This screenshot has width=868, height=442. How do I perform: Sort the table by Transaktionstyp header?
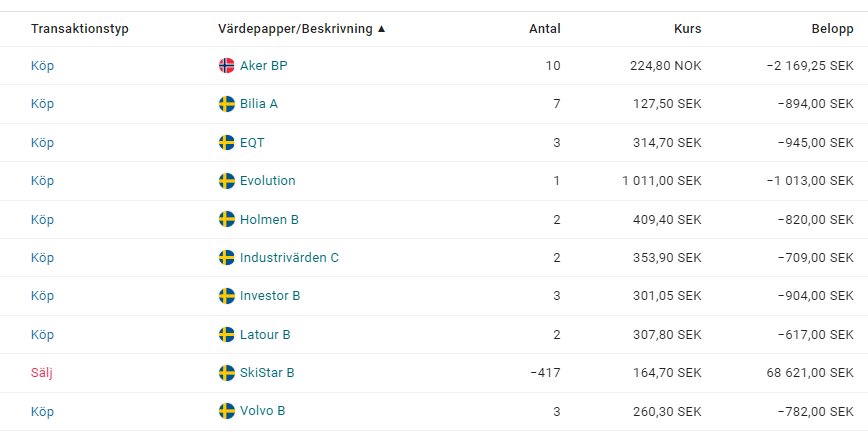80,29
